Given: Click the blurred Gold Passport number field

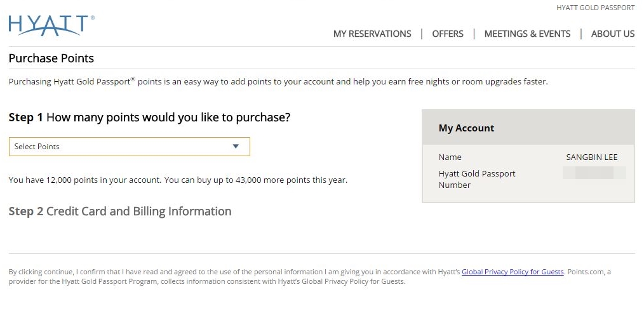Looking at the screenshot, I should (x=594, y=173).
